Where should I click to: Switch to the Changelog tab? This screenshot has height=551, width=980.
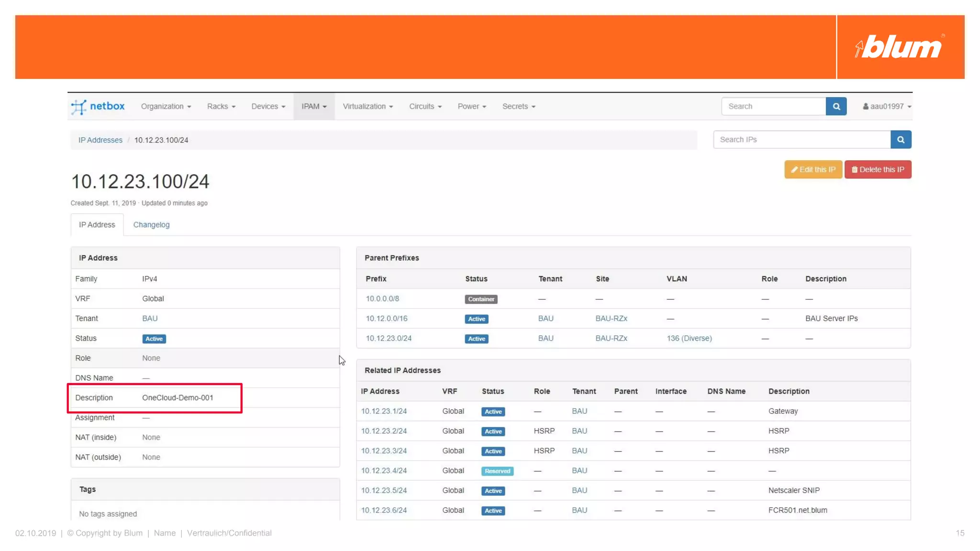tap(151, 225)
